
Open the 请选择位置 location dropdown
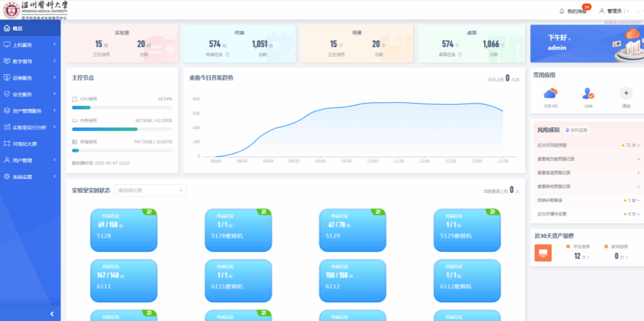pyautogui.click(x=150, y=190)
